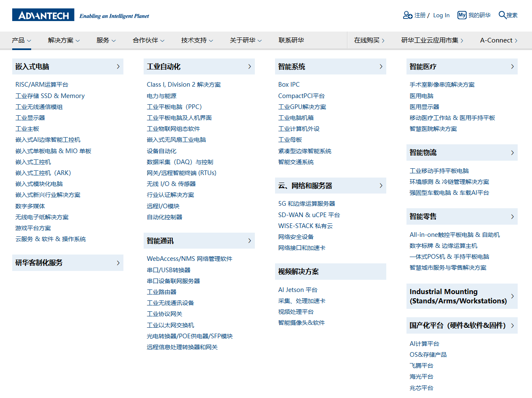Click the Log In link
This screenshot has height=398, width=532.
point(441,15)
